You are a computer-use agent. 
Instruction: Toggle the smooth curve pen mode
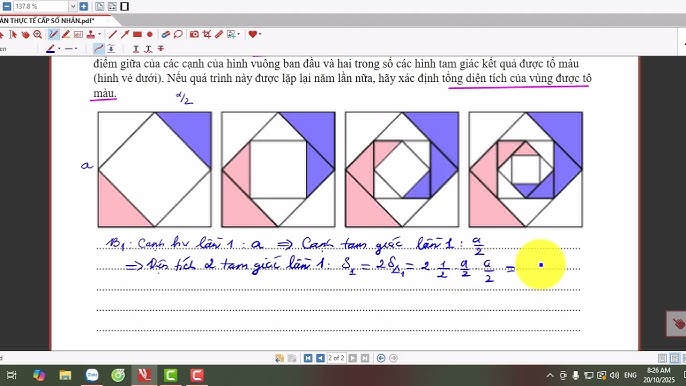tap(99, 49)
